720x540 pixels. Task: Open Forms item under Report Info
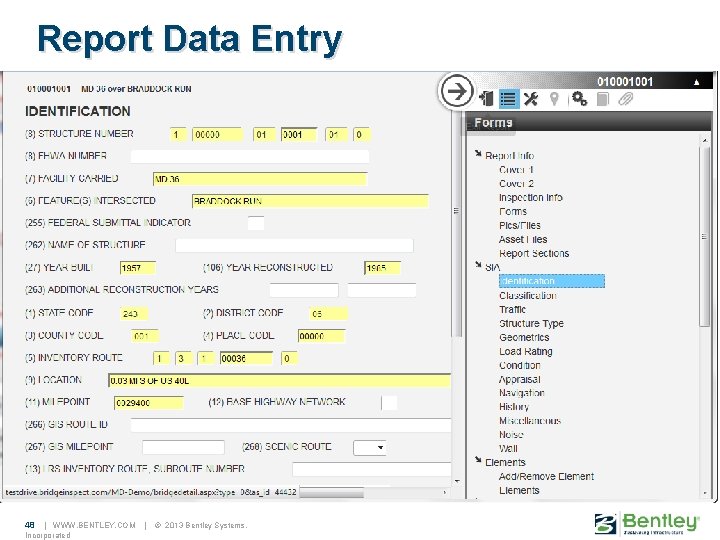(513, 211)
